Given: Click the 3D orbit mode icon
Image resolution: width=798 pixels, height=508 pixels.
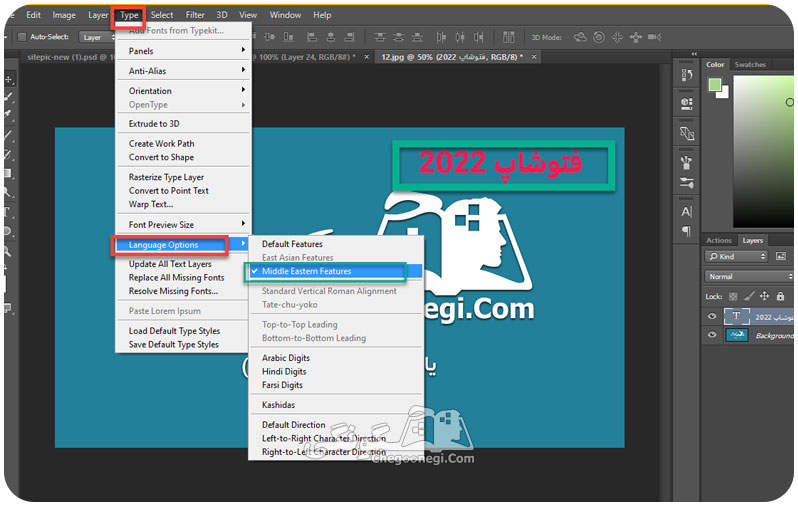Looking at the screenshot, I should tap(580, 37).
